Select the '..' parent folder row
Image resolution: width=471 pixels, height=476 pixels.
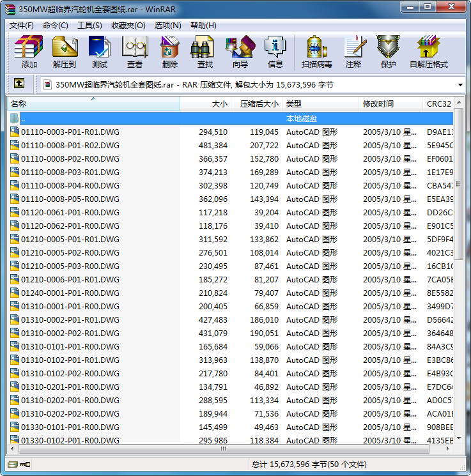[x=23, y=119]
